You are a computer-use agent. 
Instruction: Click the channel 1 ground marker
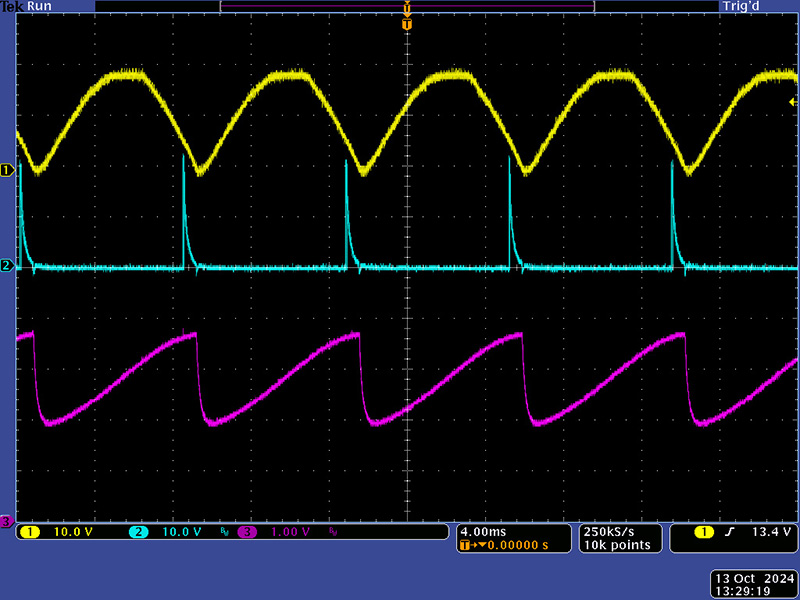pos(6,171)
